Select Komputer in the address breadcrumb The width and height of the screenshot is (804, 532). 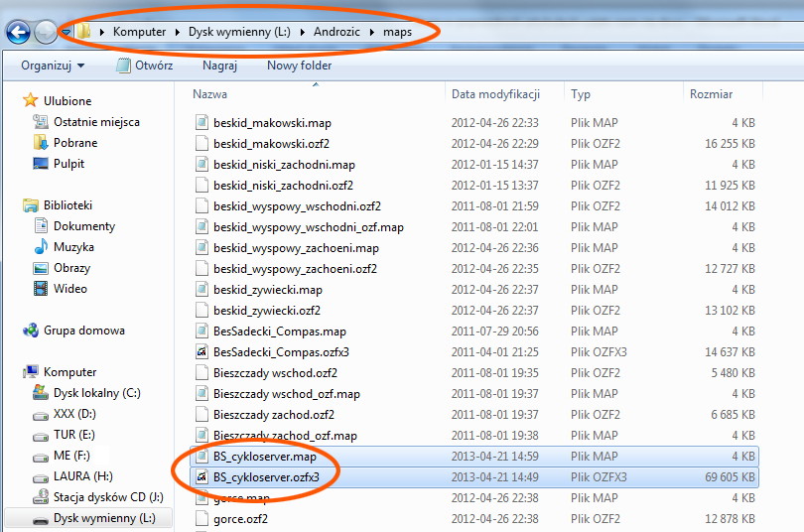(x=140, y=32)
